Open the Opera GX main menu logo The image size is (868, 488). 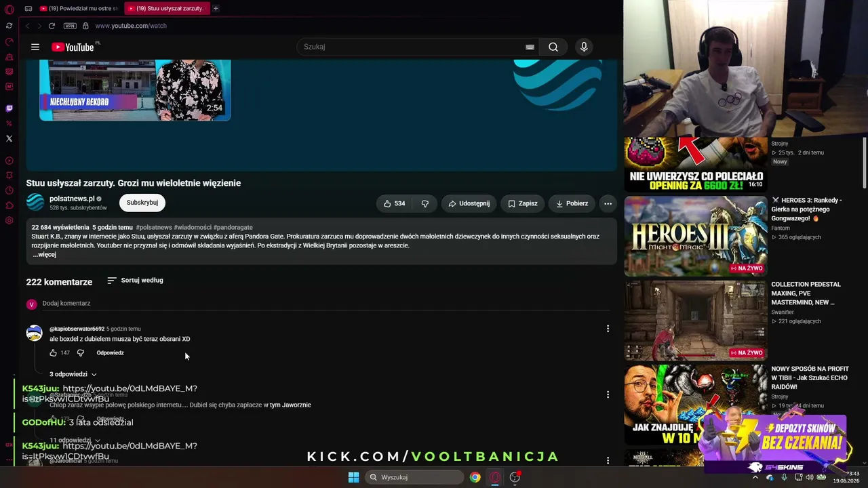tap(9, 9)
